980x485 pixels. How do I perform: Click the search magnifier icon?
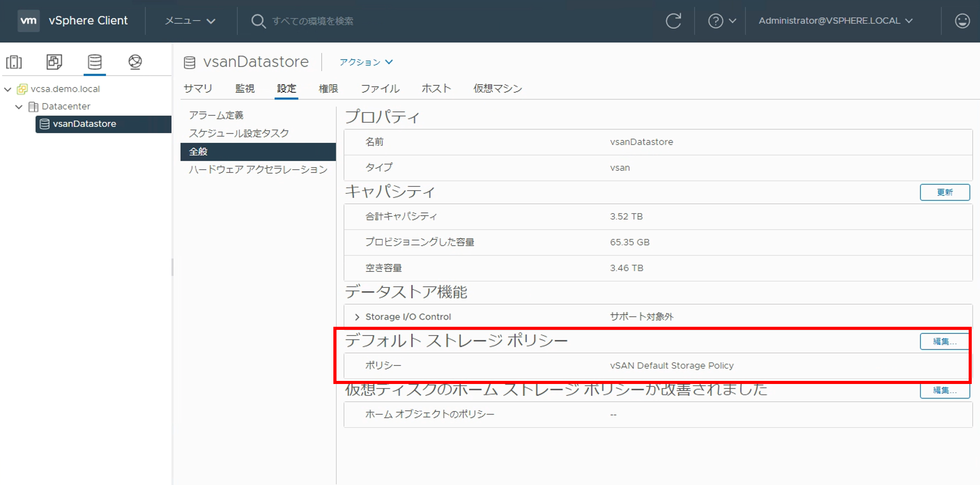click(258, 21)
